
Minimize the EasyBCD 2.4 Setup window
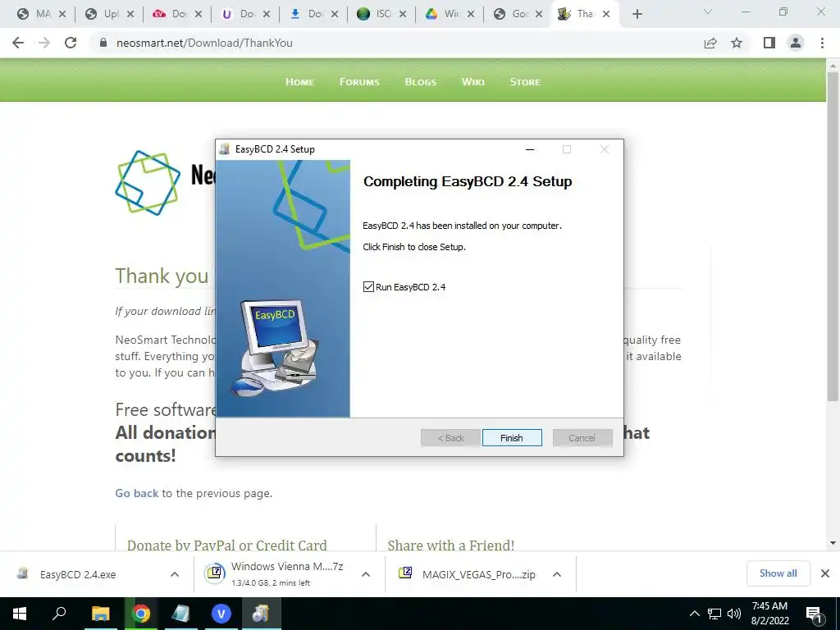click(530, 149)
